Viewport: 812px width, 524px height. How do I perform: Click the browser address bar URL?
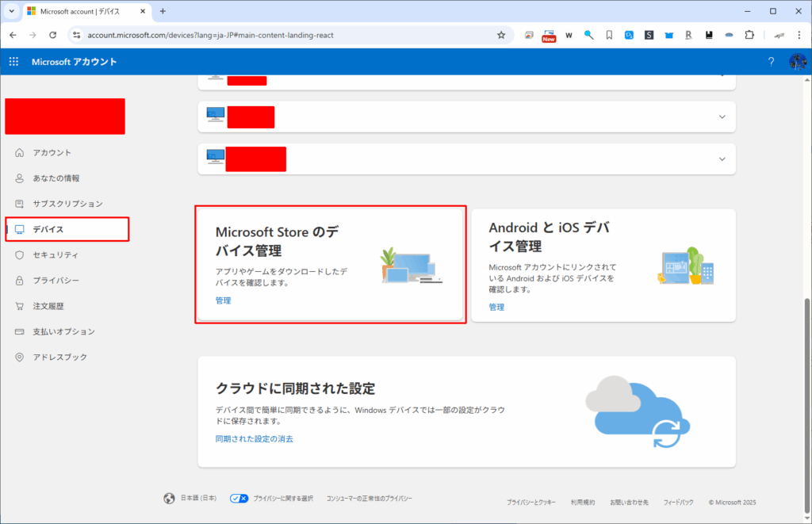coord(210,35)
